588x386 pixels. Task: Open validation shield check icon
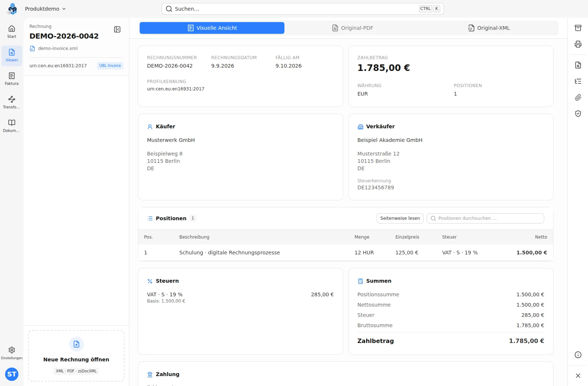(x=578, y=114)
